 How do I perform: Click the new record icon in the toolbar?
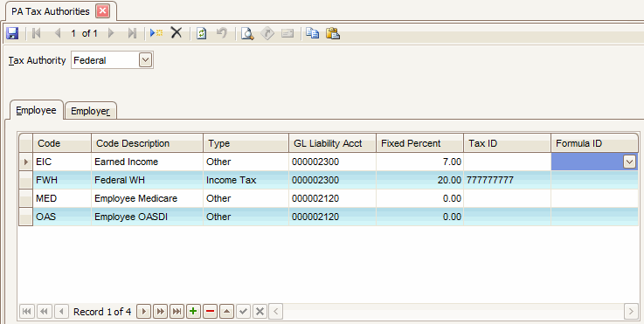[x=156, y=33]
